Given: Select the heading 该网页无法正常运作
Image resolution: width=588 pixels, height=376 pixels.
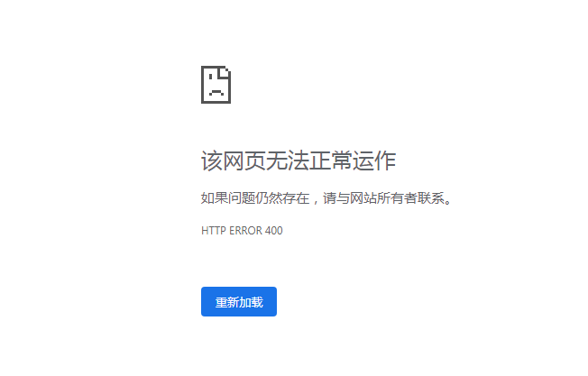Looking at the screenshot, I should click(x=299, y=160).
